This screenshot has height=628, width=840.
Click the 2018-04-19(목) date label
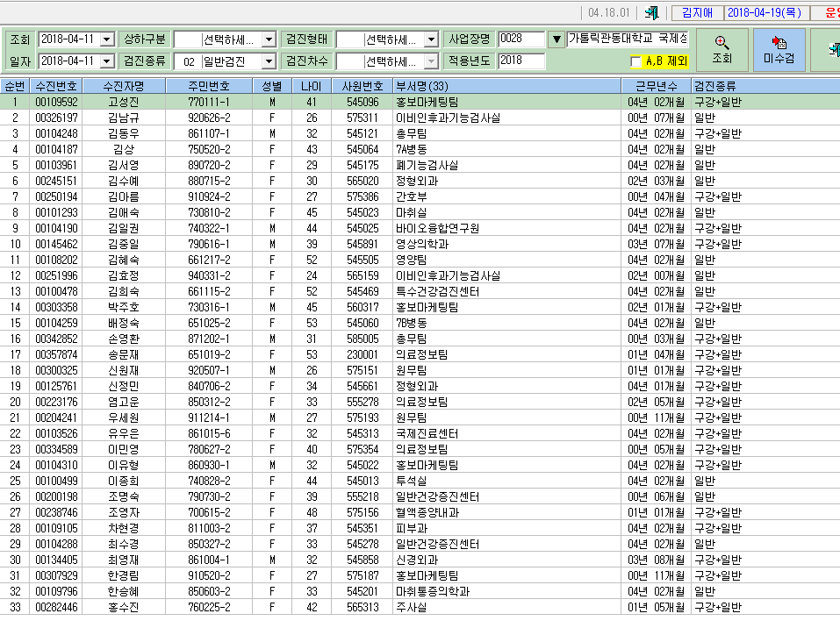tap(765, 13)
